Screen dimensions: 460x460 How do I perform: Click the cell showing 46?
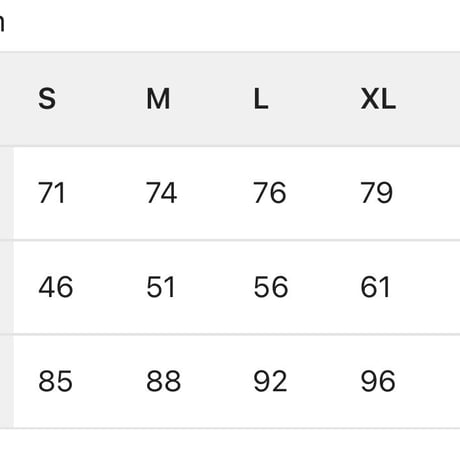[x=56, y=287]
